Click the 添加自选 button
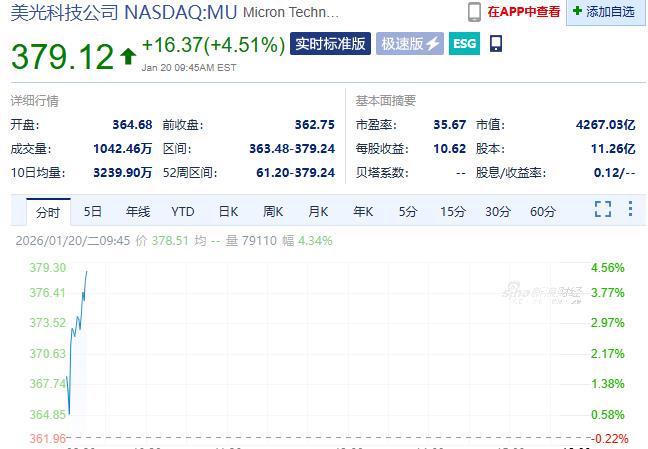The height and width of the screenshot is (449, 648). 605,12
